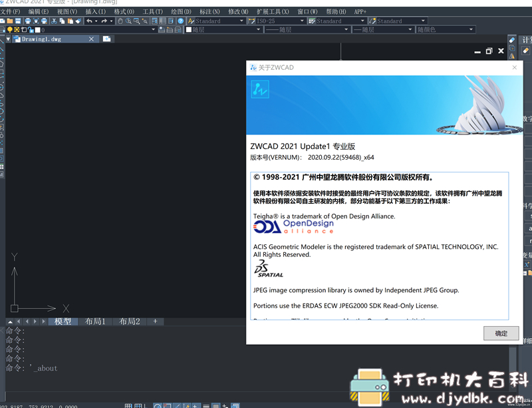Open Print Preview icon
The image size is (532, 408).
(36, 21)
